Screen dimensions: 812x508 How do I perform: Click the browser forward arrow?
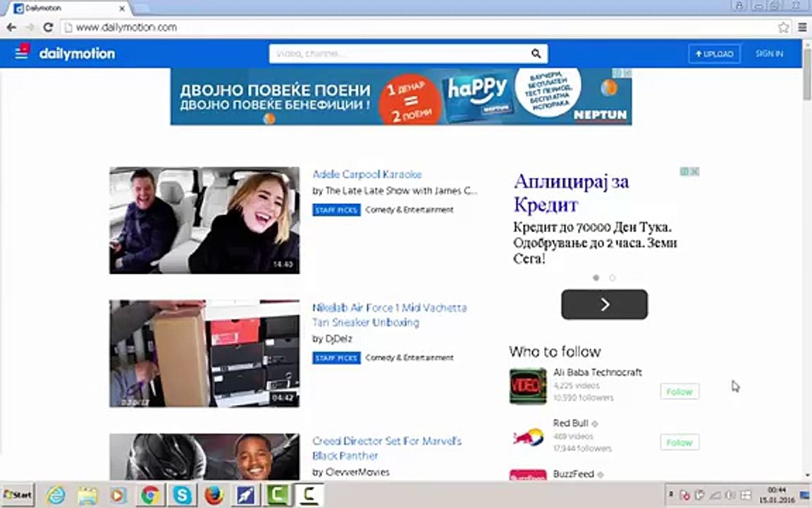30,27
